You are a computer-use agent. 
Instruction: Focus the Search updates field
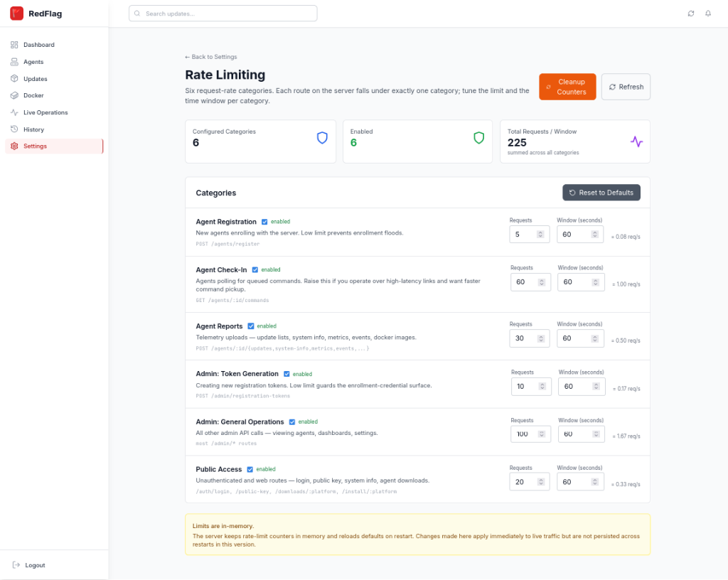click(x=223, y=14)
